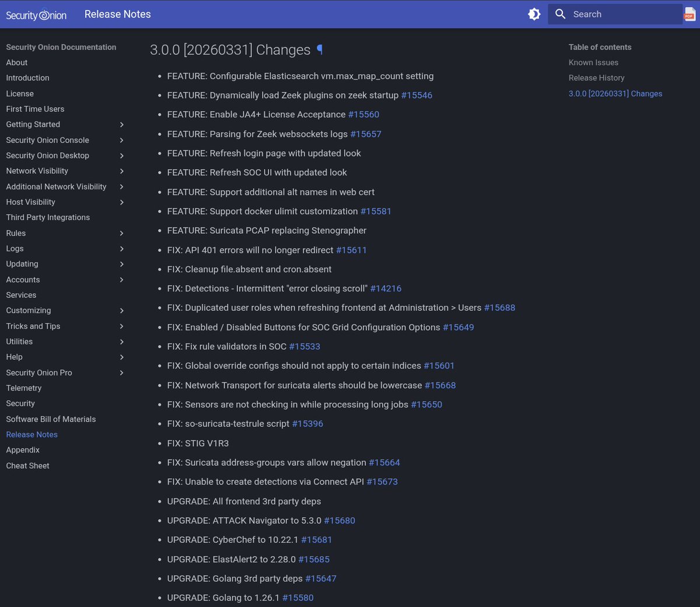Screen dimensions: 700x607
Task: Open the Security page
Action: 20,404
